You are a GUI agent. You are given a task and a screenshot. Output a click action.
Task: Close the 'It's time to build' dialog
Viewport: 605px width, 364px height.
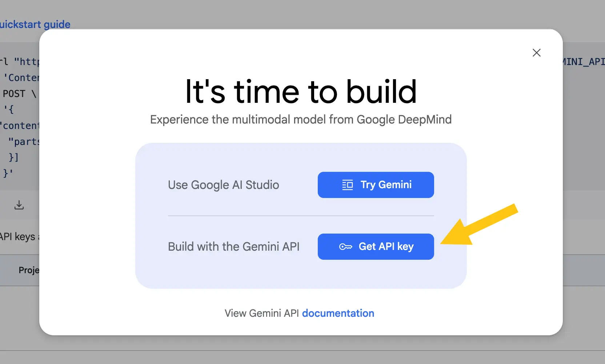coord(536,53)
